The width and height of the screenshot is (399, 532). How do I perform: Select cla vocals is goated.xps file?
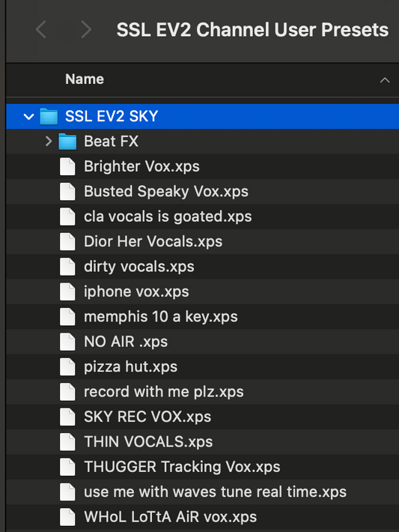[202, 217]
